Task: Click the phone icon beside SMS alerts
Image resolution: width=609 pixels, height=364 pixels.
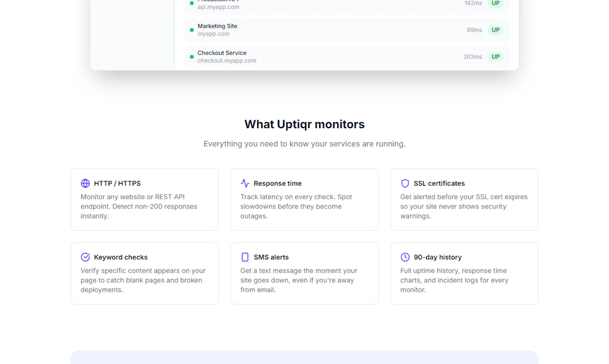Action: 245,257
